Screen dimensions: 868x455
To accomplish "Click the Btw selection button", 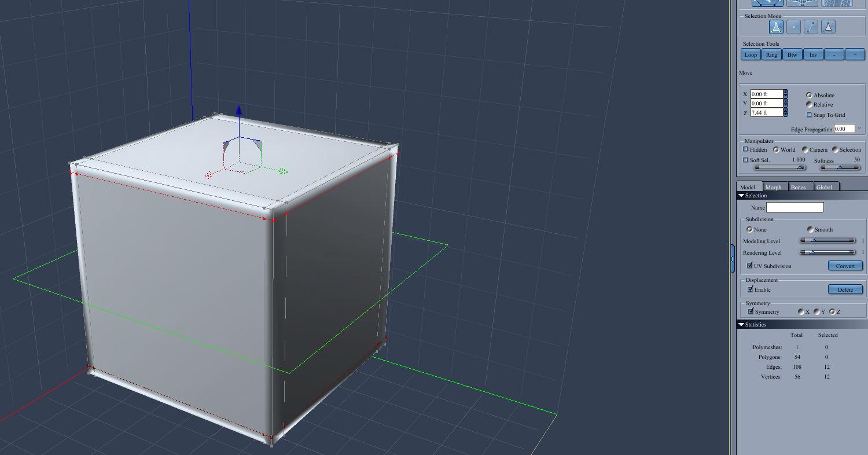I will (x=792, y=55).
